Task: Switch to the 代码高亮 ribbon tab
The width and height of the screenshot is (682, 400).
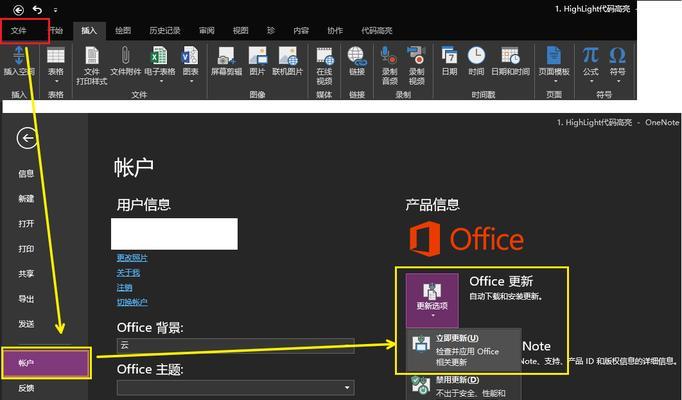Action: (x=377, y=30)
